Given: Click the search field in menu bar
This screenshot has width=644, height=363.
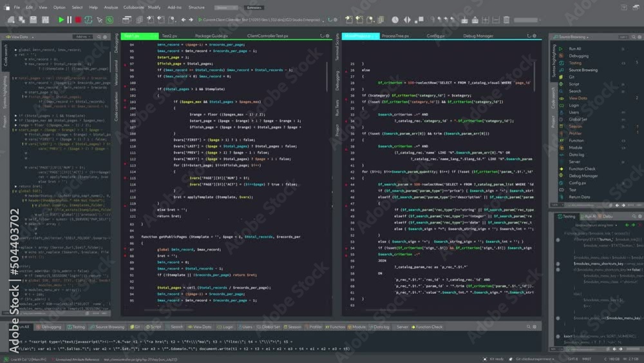Looking at the screenshot, I should pyautogui.click(x=225, y=7).
